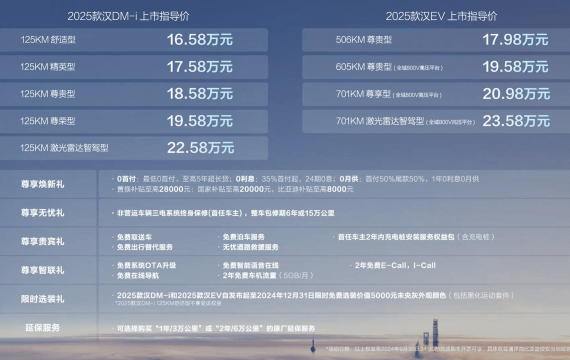Image resolution: width=570 pixels, height=360 pixels.
Task: Click the 免费取送车 item
Action: pyautogui.click(x=134, y=237)
